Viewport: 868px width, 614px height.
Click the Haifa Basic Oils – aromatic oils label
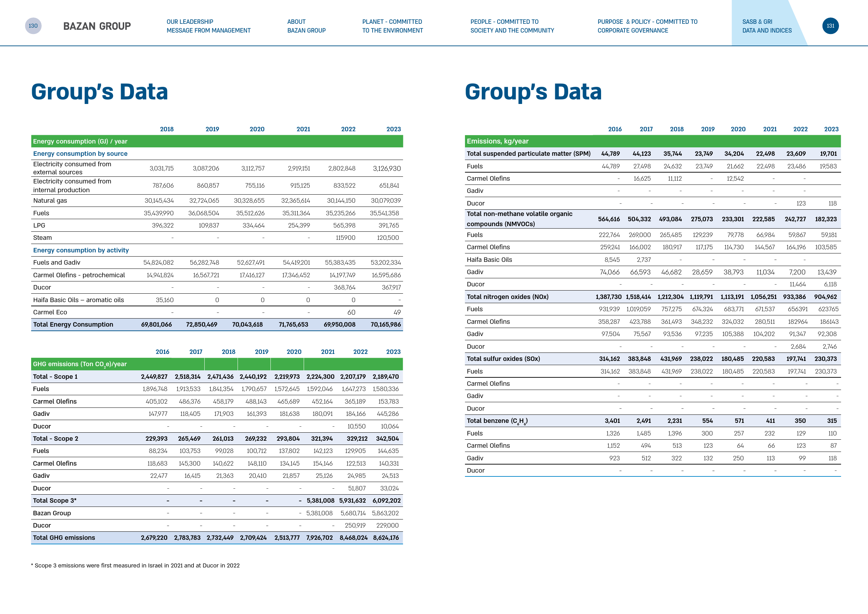tap(78, 300)
